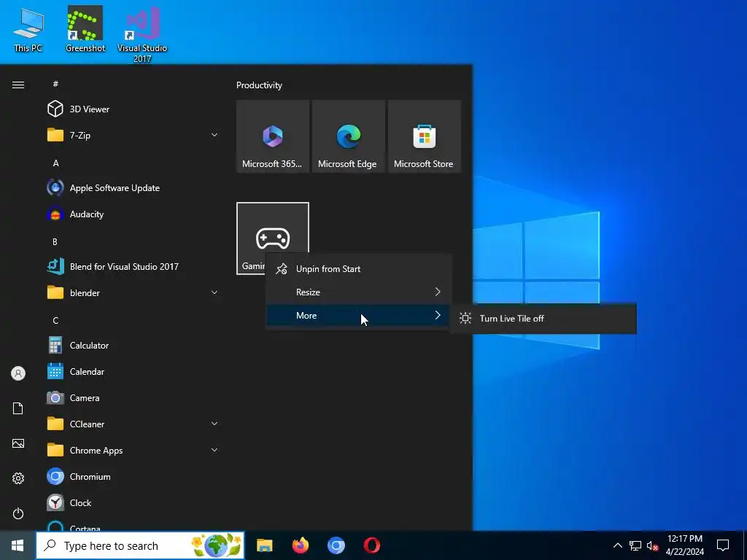Launch Audacity from the Start menu

(x=133, y=214)
